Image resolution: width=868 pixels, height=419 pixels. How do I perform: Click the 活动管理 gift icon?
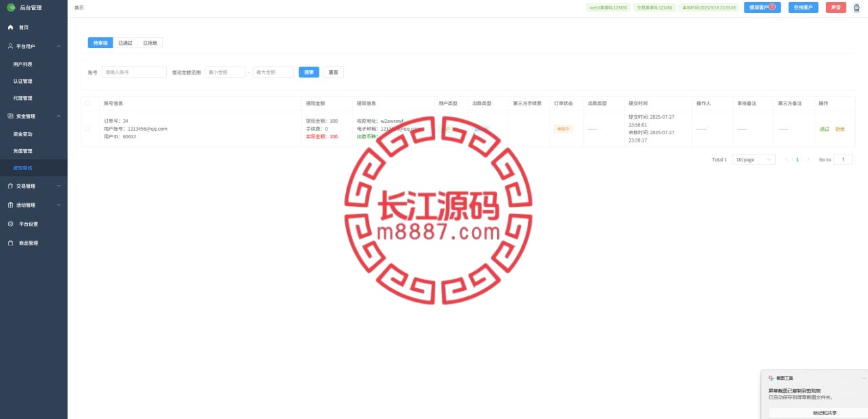10,205
